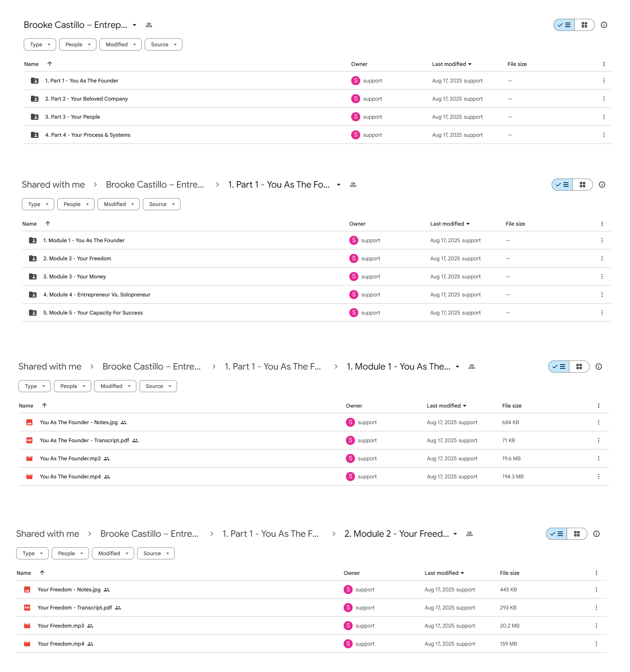Click shared-people icon beside Part 1 breadcrumb title
Image resolution: width=630 pixels, height=672 pixels.
coord(353,185)
